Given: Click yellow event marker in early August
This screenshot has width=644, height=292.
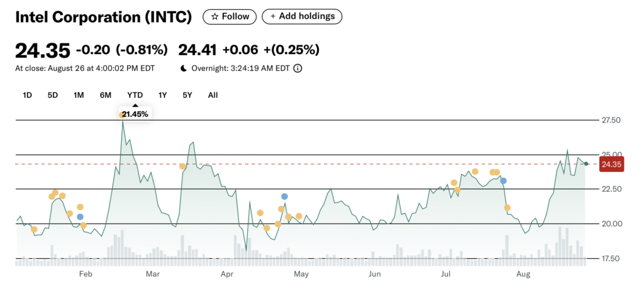Looking at the screenshot, I should click(508, 208).
